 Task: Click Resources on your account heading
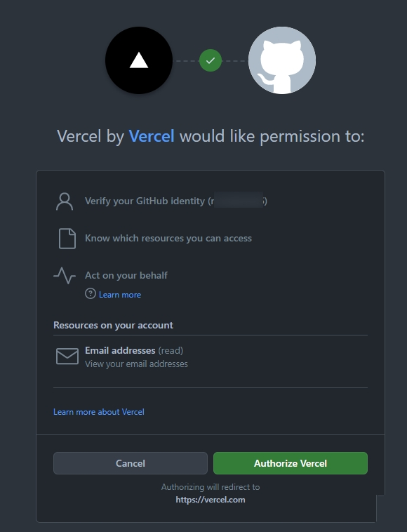(113, 325)
